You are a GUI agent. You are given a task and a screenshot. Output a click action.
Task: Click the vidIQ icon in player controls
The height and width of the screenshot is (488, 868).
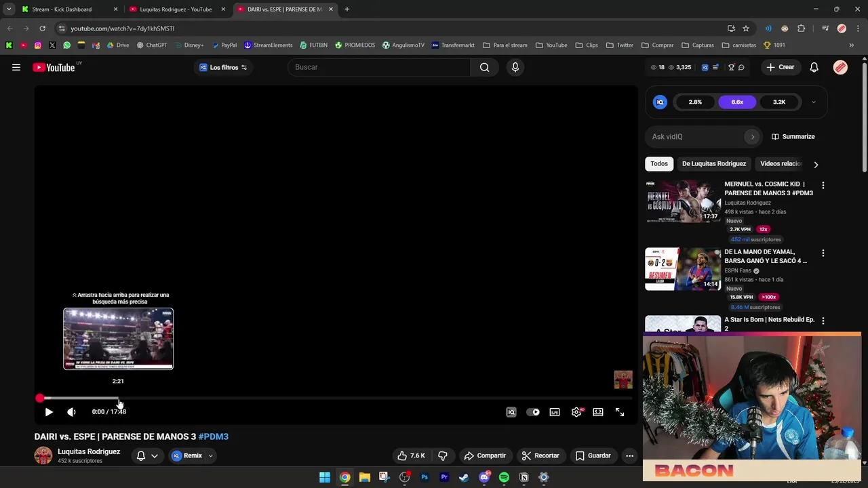coord(511,412)
